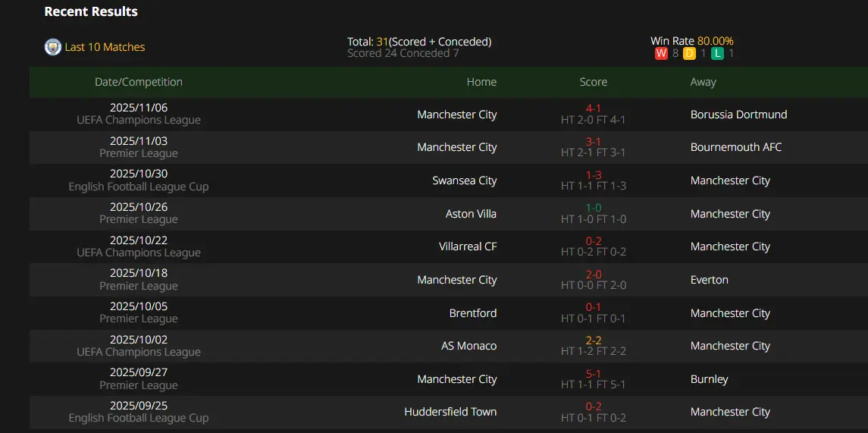This screenshot has width=868, height=433.
Task: Open the Aston Villa team page
Action: click(x=471, y=214)
